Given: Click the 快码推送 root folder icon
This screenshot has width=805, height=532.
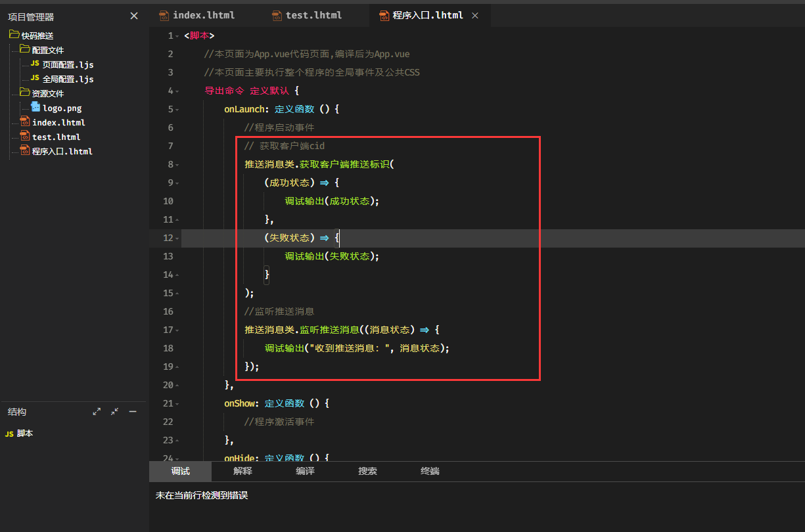Looking at the screenshot, I should point(14,34).
